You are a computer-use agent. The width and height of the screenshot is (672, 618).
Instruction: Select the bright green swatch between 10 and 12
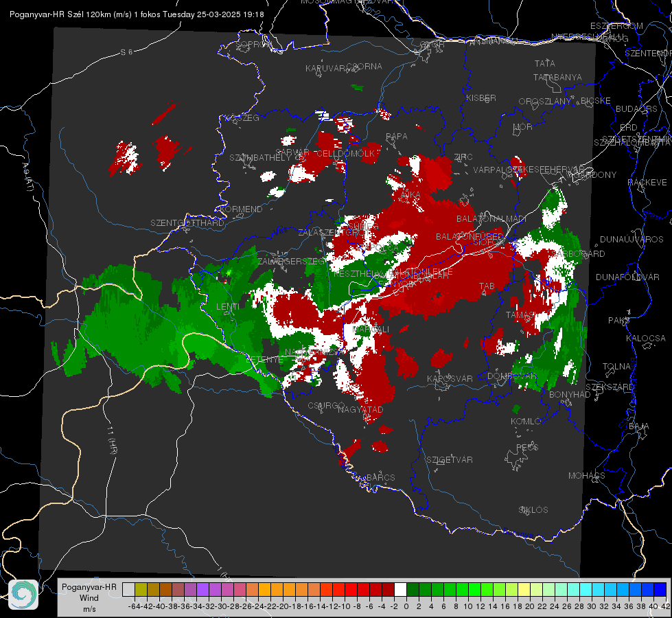pyautogui.click(x=475, y=589)
